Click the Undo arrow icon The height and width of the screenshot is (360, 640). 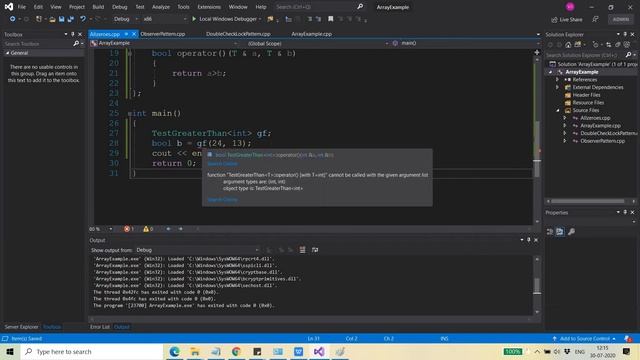click(x=83, y=19)
